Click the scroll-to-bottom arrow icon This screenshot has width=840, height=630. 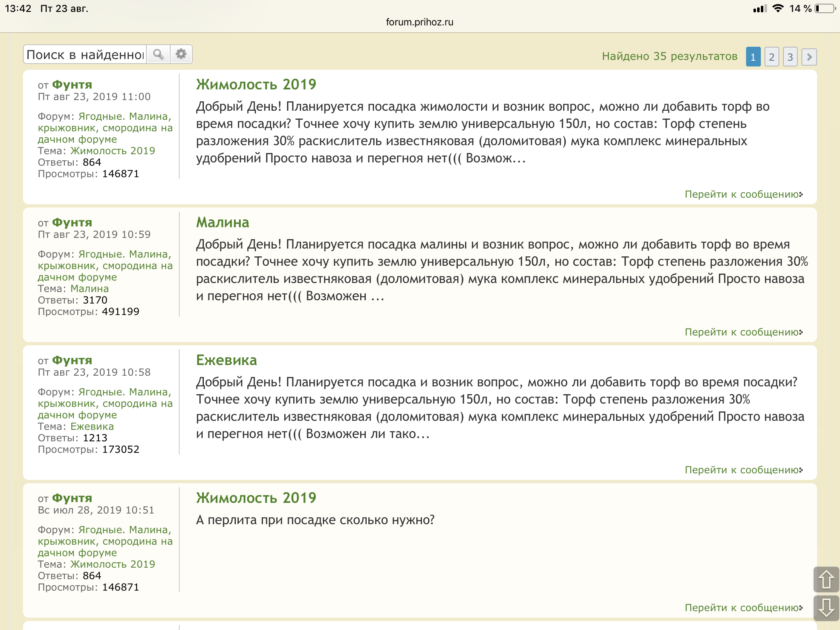pyautogui.click(x=826, y=608)
